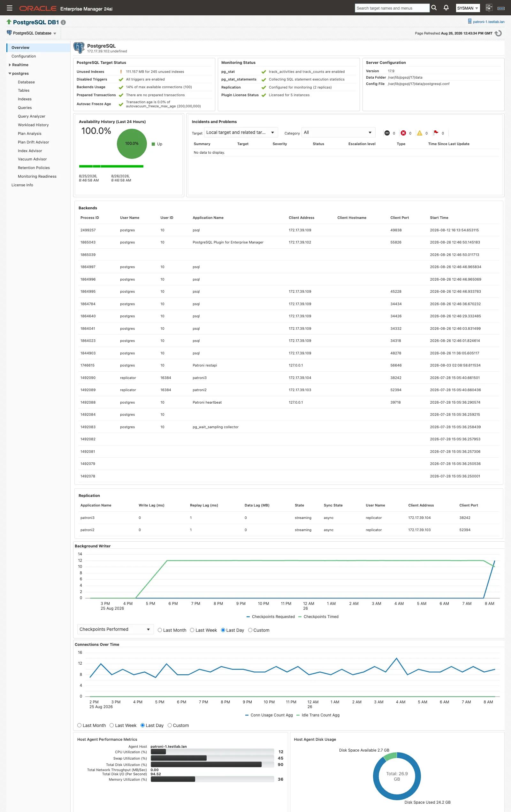Collapse the postgres tree node

10,73
